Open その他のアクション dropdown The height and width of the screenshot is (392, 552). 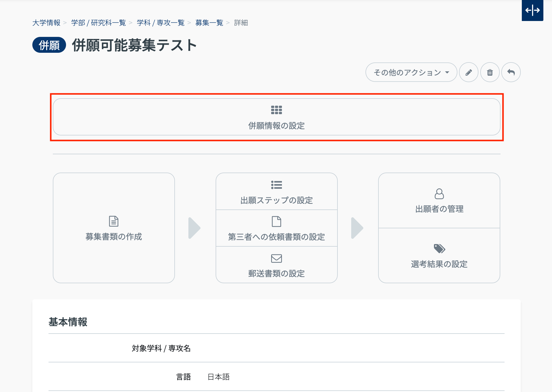point(411,72)
